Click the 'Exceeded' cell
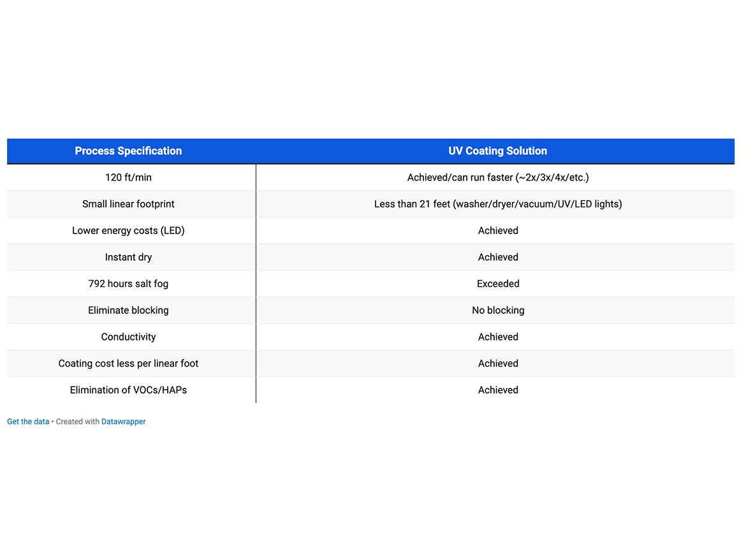 (x=497, y=284)
